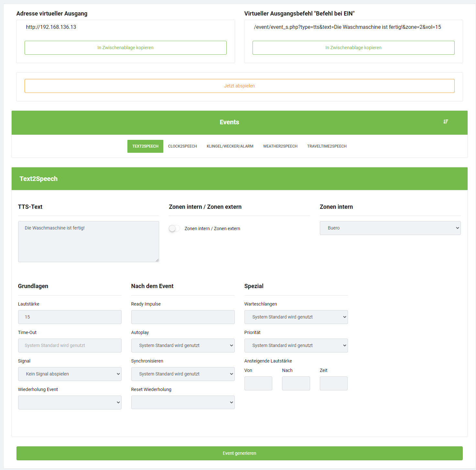Viewport: 476px width, 470px height.
Task: Open the TRAVELTIME2SPEECH tab
Action: point(327,146)
